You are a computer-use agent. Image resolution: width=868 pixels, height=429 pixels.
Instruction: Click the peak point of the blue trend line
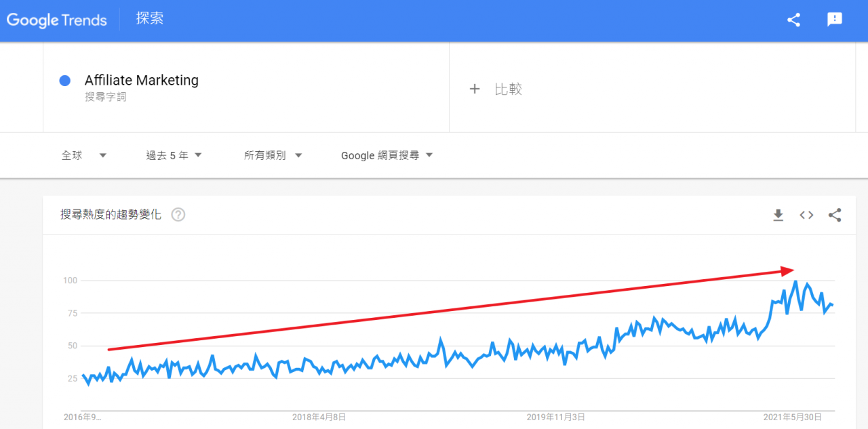795,281
